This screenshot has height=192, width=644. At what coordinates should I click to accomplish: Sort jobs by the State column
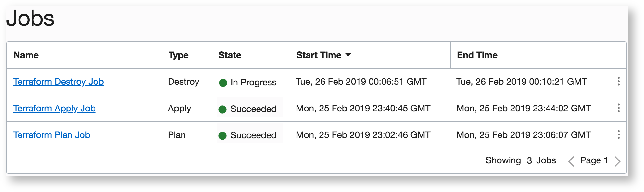pyautogui.click(x=230, y=55)
